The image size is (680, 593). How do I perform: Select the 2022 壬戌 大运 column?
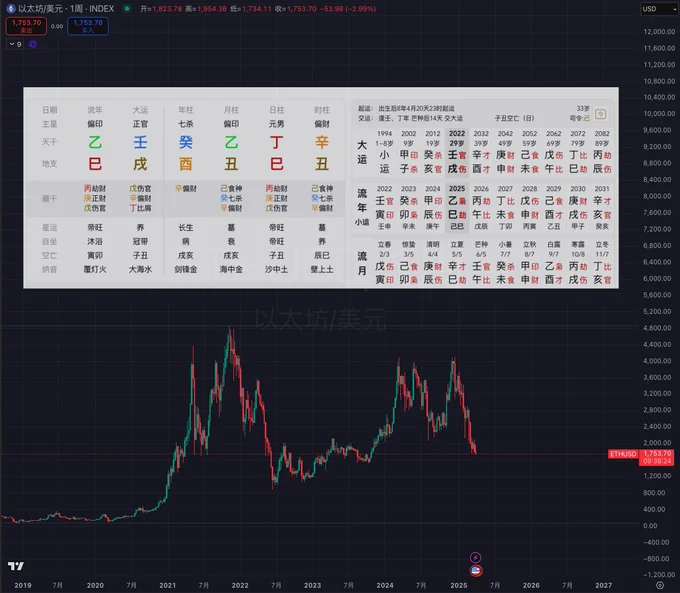[x=457, y=151]
